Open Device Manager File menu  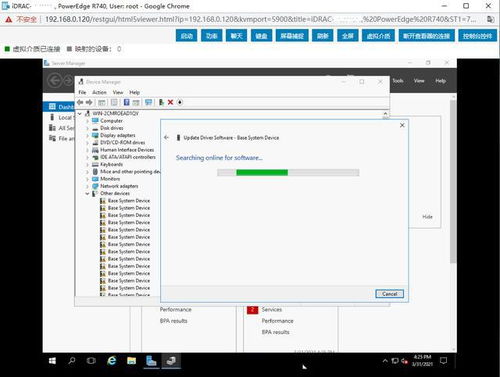tap(82, 92)
